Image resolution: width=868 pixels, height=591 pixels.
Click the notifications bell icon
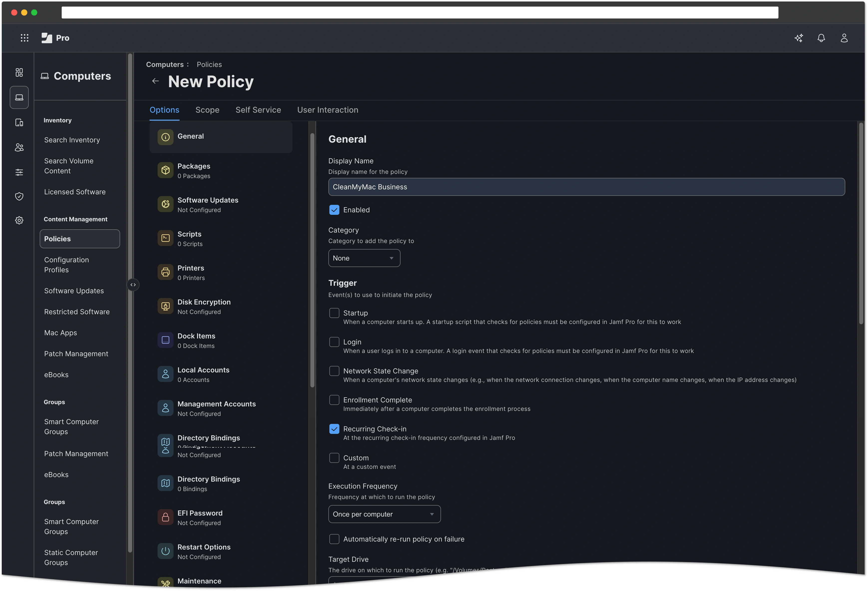[821, 38]
